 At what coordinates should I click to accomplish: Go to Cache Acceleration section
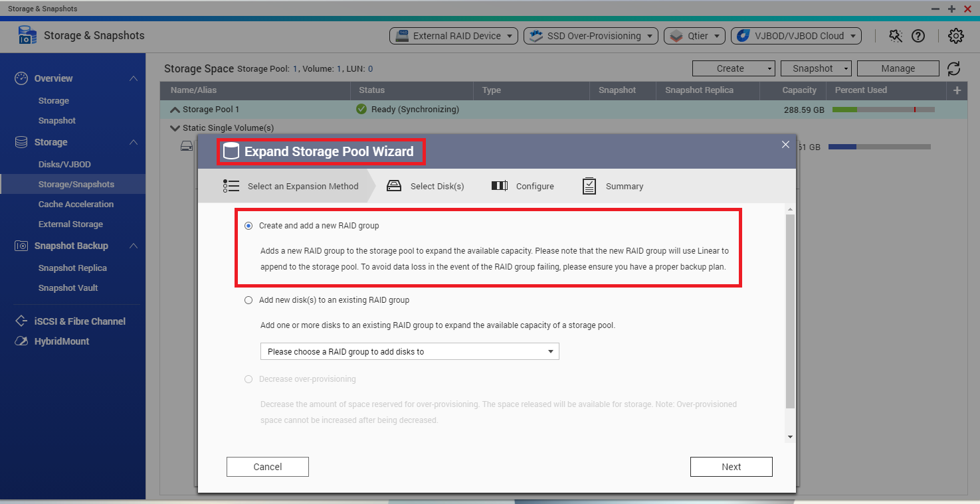(76, 205)
